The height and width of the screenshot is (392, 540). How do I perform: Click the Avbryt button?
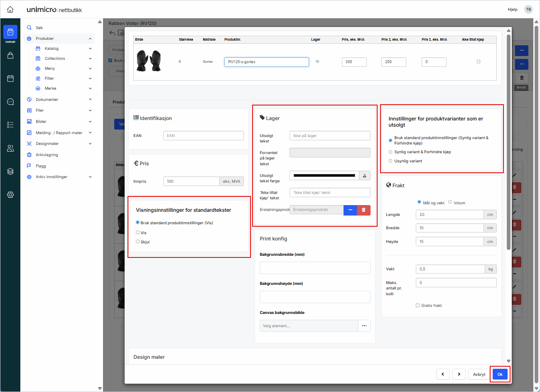point(479,374)
